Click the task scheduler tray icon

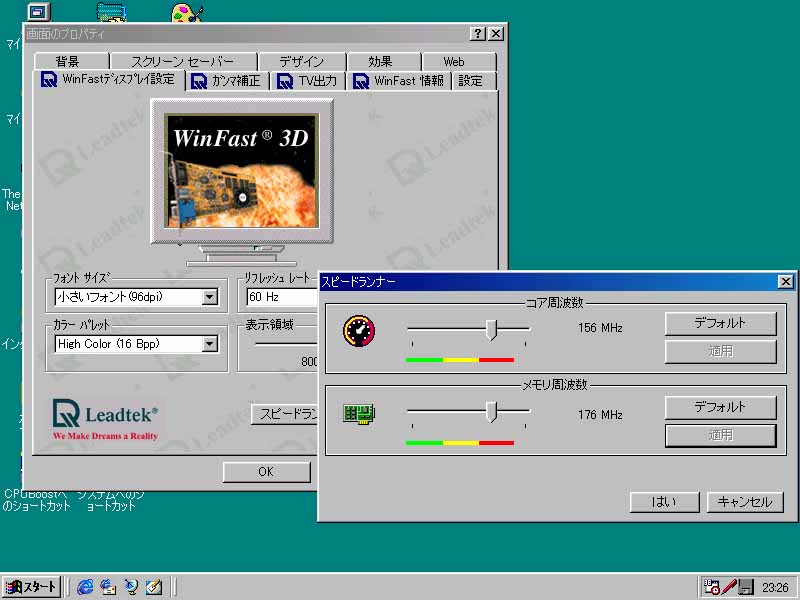pos(711,587)
